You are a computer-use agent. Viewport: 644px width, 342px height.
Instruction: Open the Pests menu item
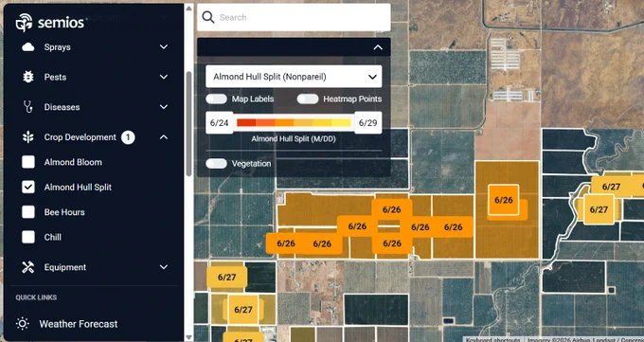tap(55, 77)
